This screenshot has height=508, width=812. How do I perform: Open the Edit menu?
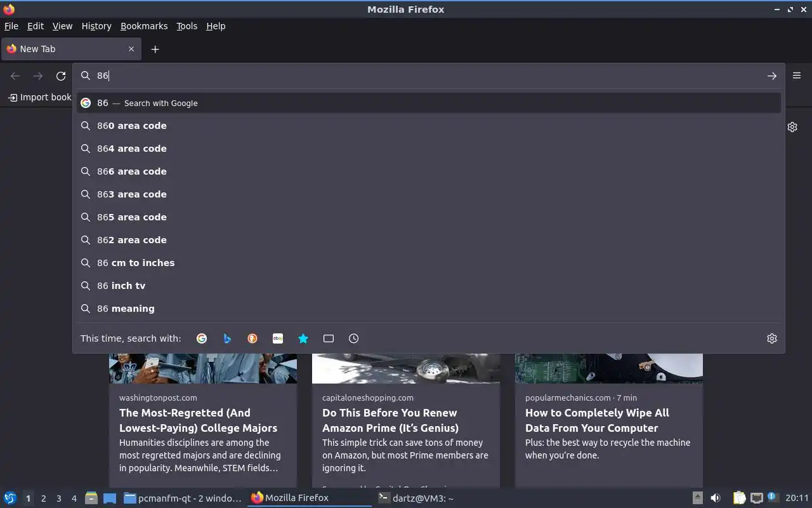36,26
